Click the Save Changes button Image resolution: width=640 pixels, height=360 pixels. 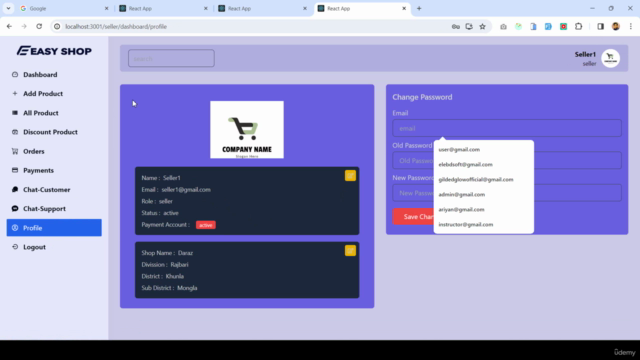pyautogui.click(x=413, y=217)
